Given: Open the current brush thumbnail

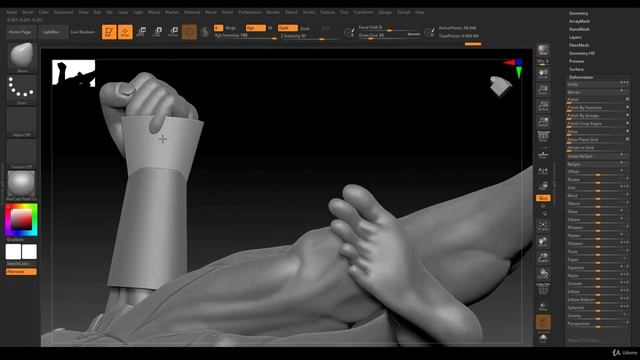Looking at the screenshot, I should point(22,57).
